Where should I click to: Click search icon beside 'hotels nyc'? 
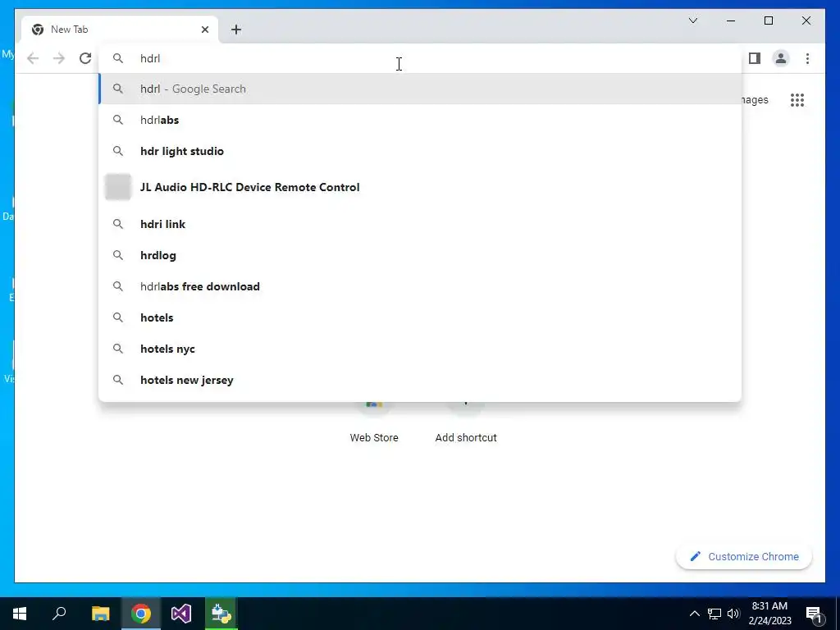tap(118, 349)
